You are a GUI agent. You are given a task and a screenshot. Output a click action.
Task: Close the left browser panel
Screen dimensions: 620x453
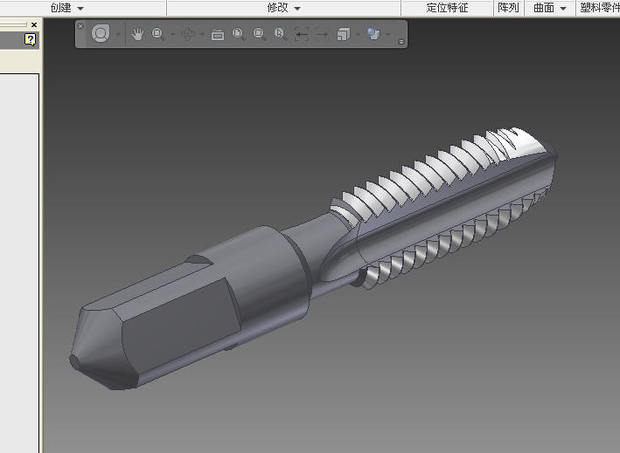point(34,25)
